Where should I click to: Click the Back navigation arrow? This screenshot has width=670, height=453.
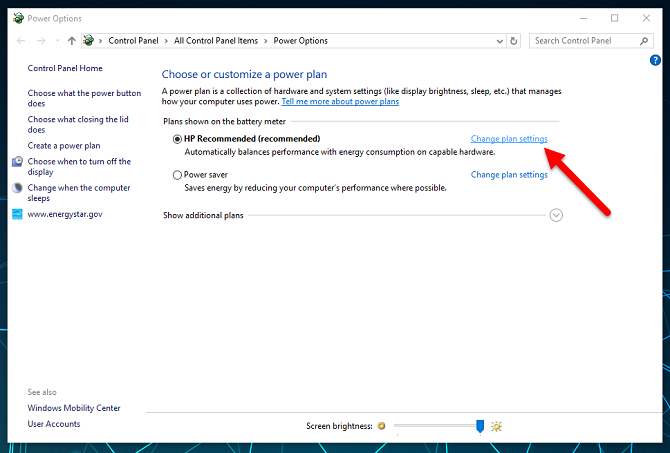tap(23, 41)
